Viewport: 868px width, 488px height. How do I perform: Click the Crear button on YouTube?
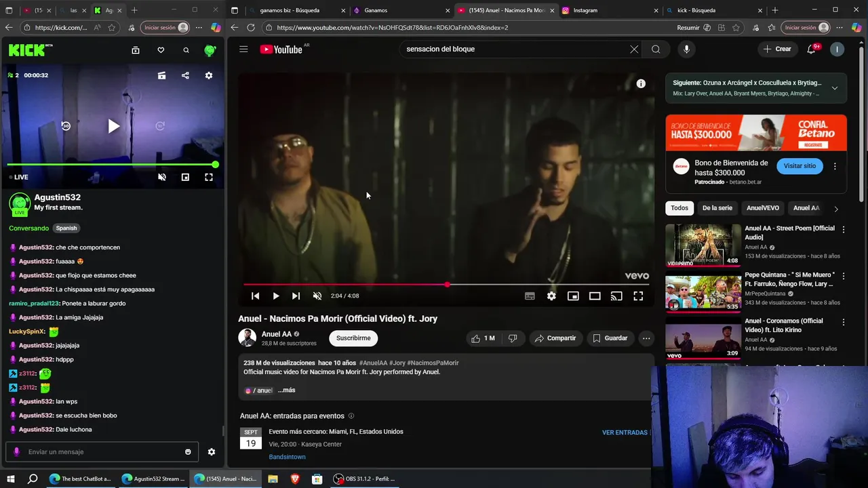(x=777, y=49)
